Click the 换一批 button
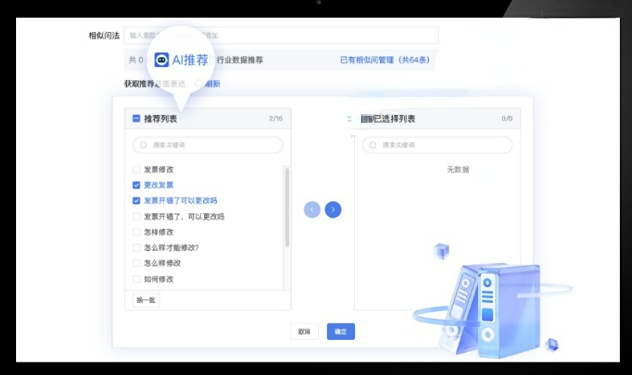Image resolution: width=632 pixels, height=375 pixels. pyautogui.click(x=146, y=300)
